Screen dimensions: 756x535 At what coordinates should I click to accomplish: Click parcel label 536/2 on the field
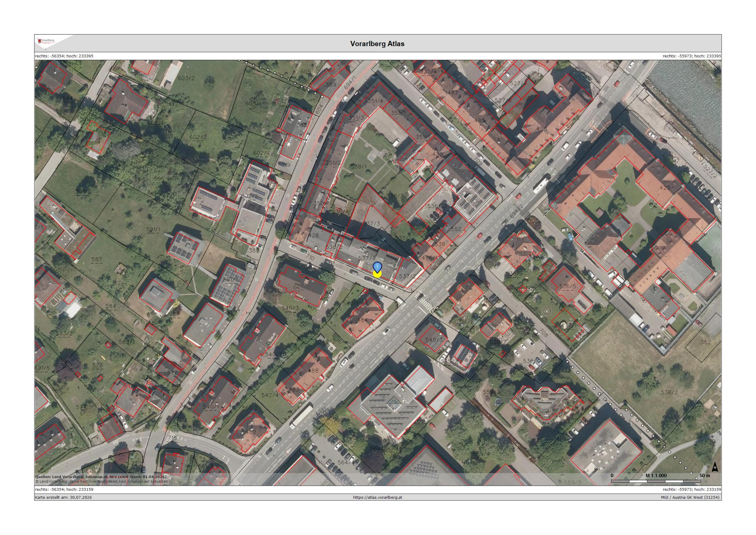click(x=669, y=392)
